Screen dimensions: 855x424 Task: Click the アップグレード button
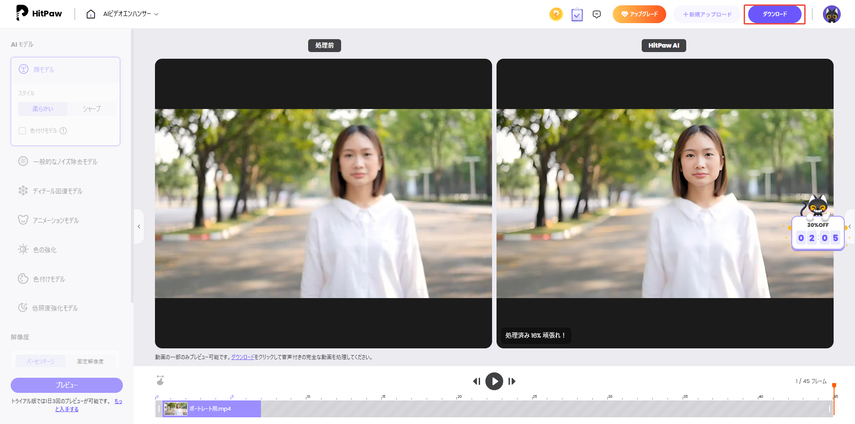tap(639, 14)
